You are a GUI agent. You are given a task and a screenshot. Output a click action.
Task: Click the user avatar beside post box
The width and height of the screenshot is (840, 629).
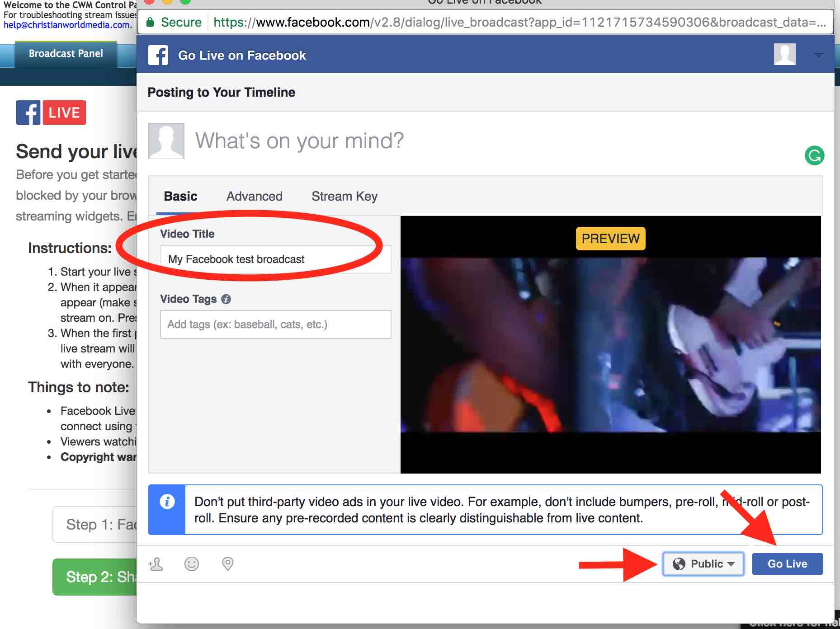166,141
